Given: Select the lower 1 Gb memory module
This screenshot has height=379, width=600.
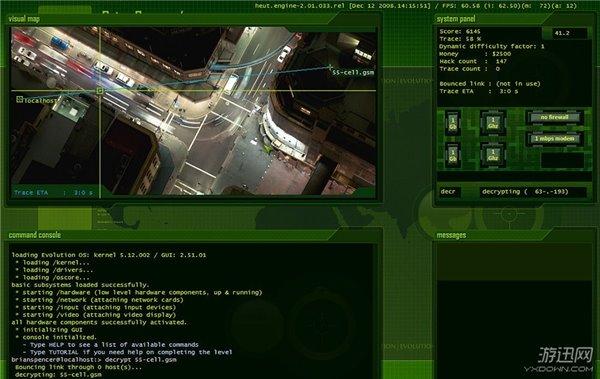Looking at the screenshot, I should pyautogui.click(x=453, y=155).
